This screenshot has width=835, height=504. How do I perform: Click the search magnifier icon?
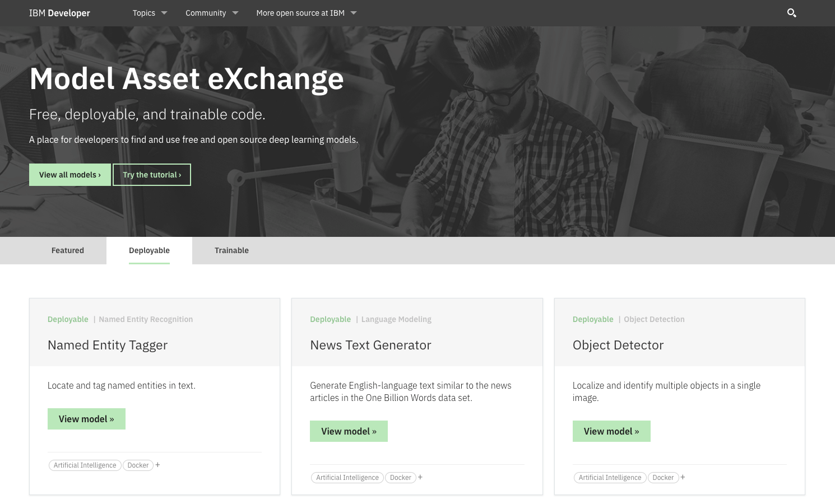tap(791, 13)
